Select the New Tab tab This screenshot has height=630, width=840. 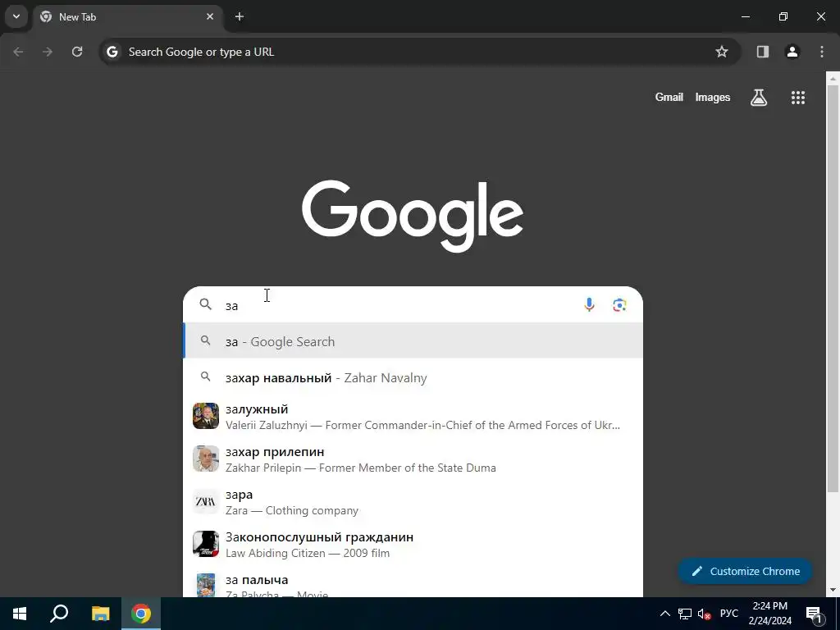pyautogui.click(x=127, y=16)
